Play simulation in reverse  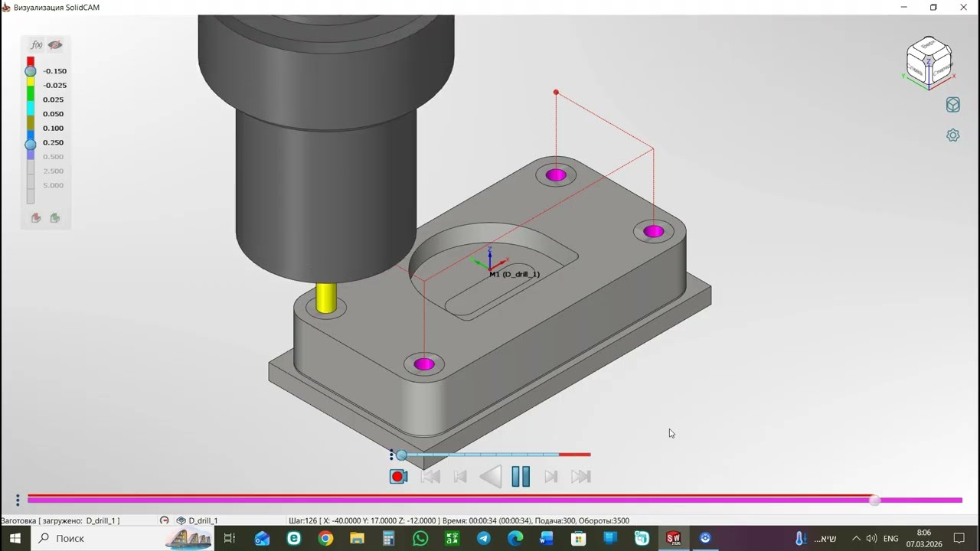click(490, 477)
